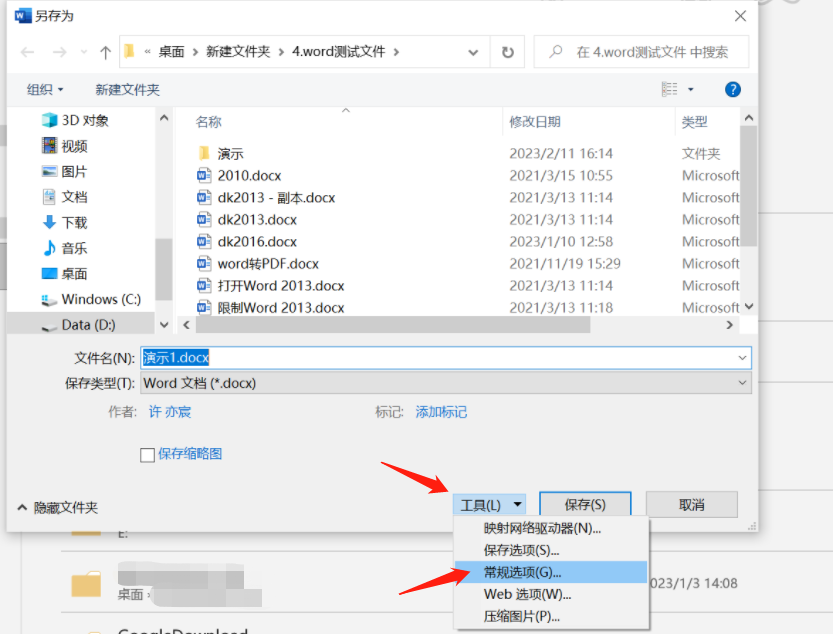Select the file name dk2016.docx
Screen dimensions: 833x634
[257, 242]
